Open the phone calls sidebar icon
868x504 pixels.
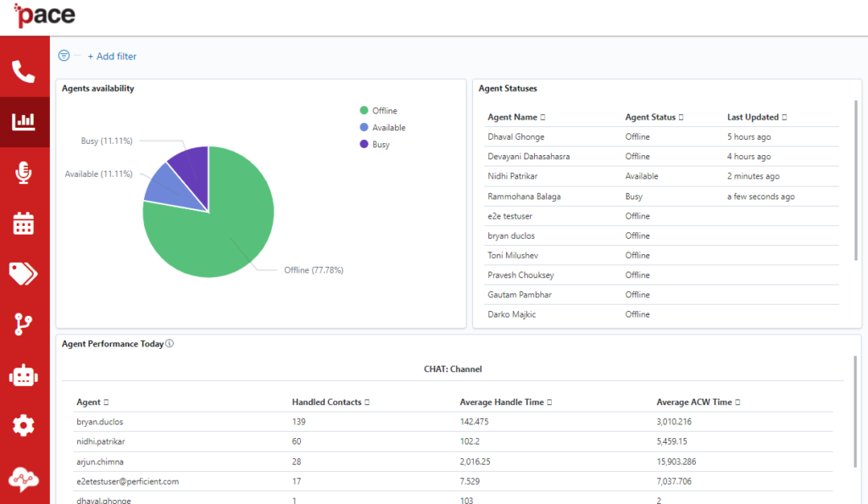point(23,72)
